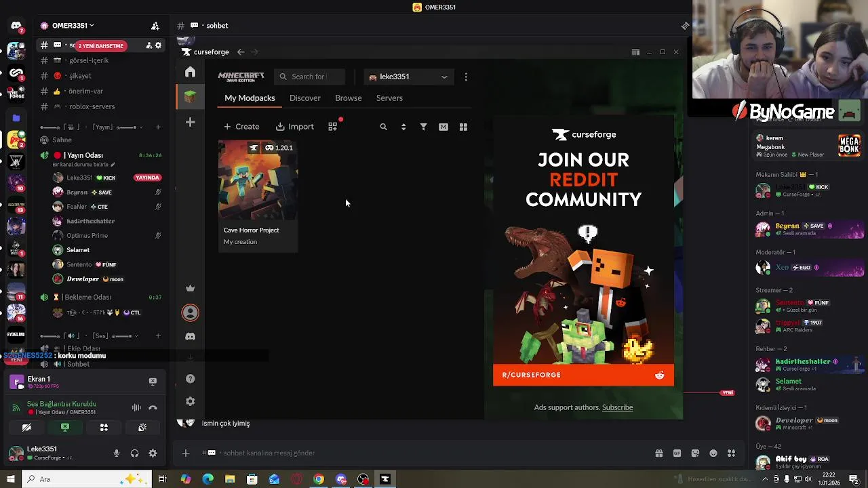Click plus attach button in message bar
This screenshot has width=868, height=488.
click(186, 453)
